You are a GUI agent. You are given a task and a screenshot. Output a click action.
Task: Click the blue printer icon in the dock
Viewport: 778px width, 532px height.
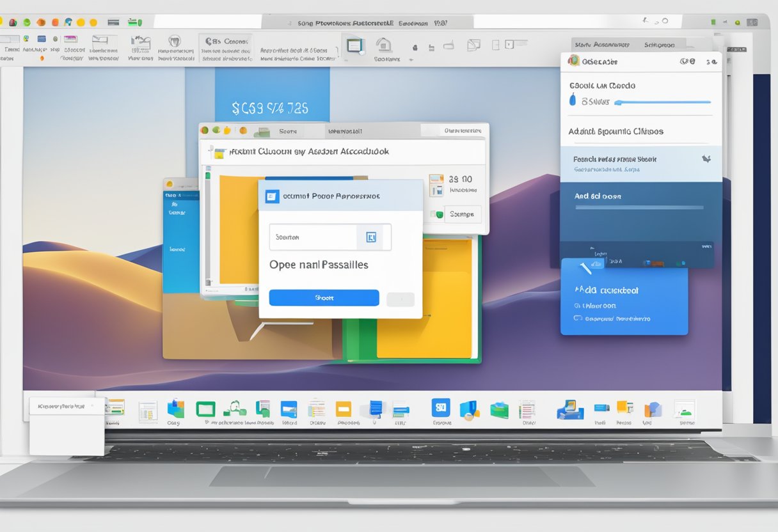click(x=568, y=410)
